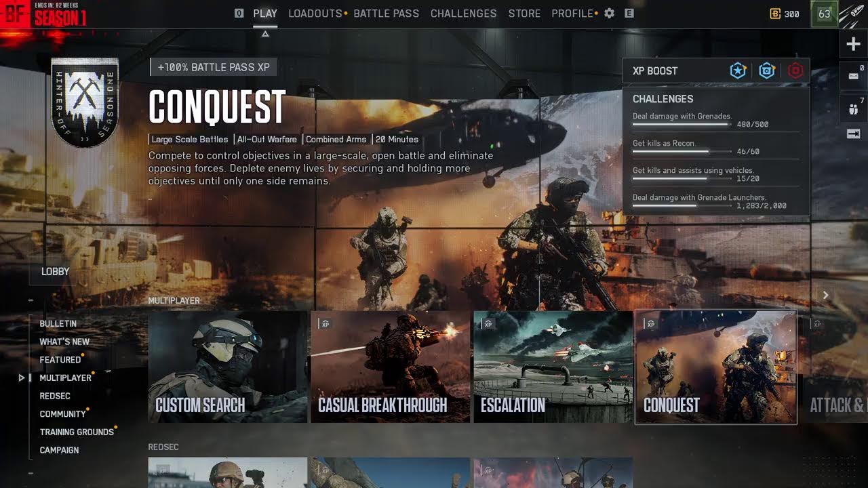Click the Winter-Off Season One badge
Screen dimensions: 868x488
(x=85, y=102)
